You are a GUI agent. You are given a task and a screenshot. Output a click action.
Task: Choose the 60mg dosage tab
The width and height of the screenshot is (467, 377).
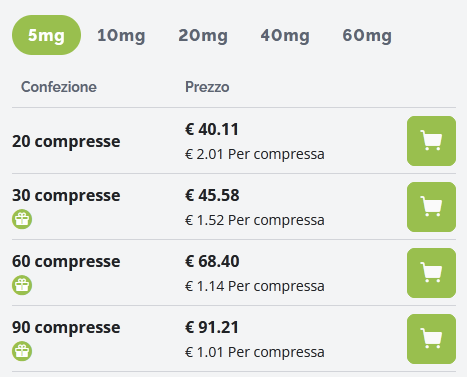point(367,35)
